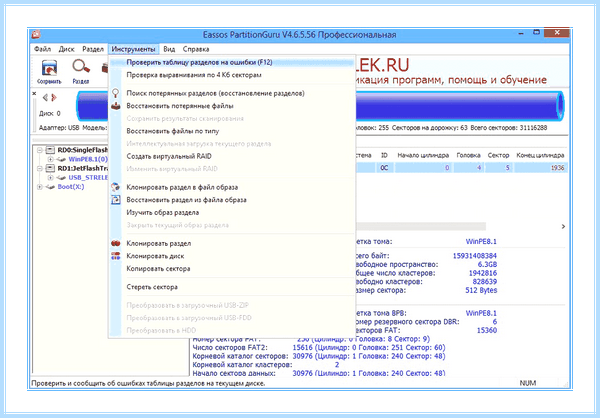Choose Клонировать раздел menu entry
This screenshot has width=600, height=418.
232,243
